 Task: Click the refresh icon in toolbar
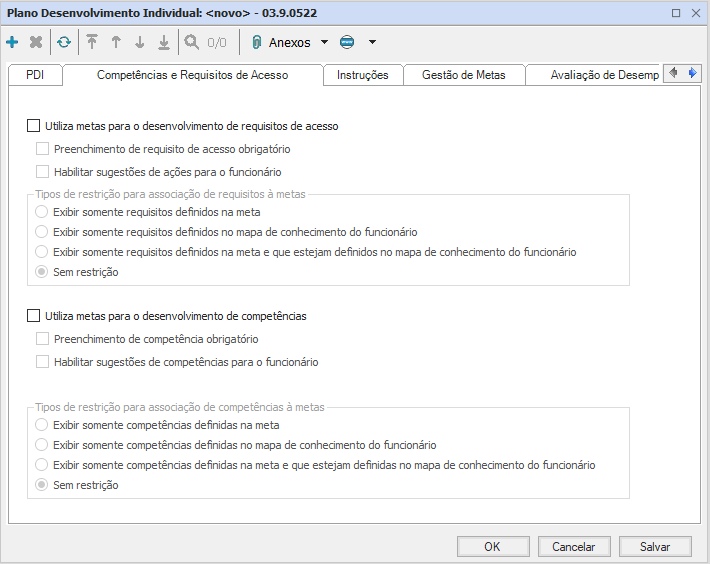click(x=64, y=43)
